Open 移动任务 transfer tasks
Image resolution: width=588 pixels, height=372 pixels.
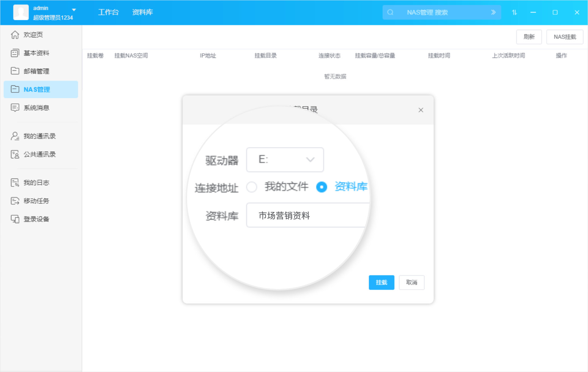14,201
